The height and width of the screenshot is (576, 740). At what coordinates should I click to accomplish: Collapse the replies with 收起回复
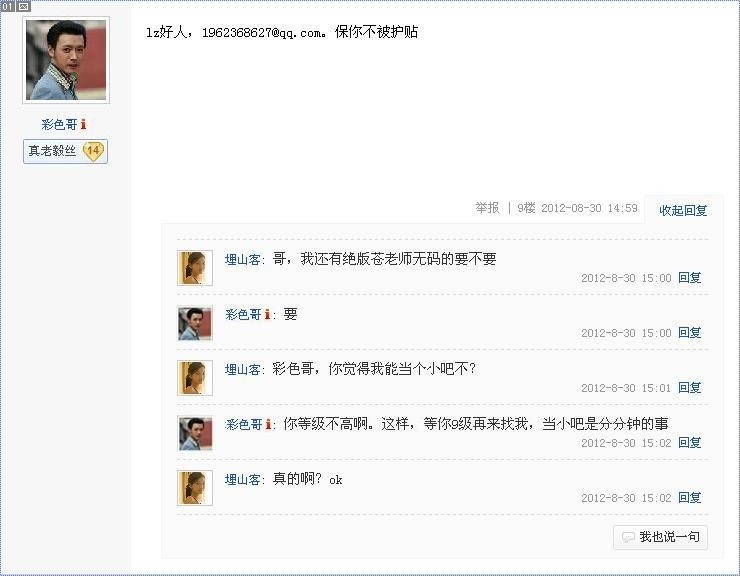click(683, 211)
